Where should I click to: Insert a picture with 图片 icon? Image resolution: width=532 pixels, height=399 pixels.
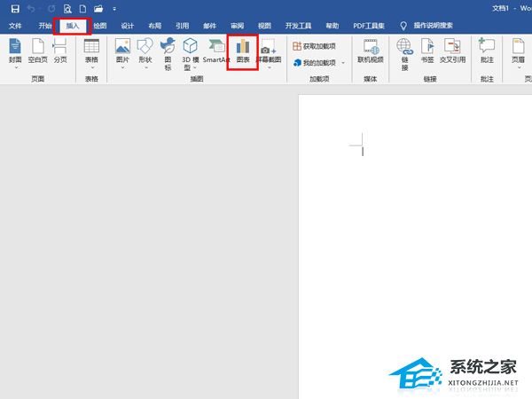(122, 53)
